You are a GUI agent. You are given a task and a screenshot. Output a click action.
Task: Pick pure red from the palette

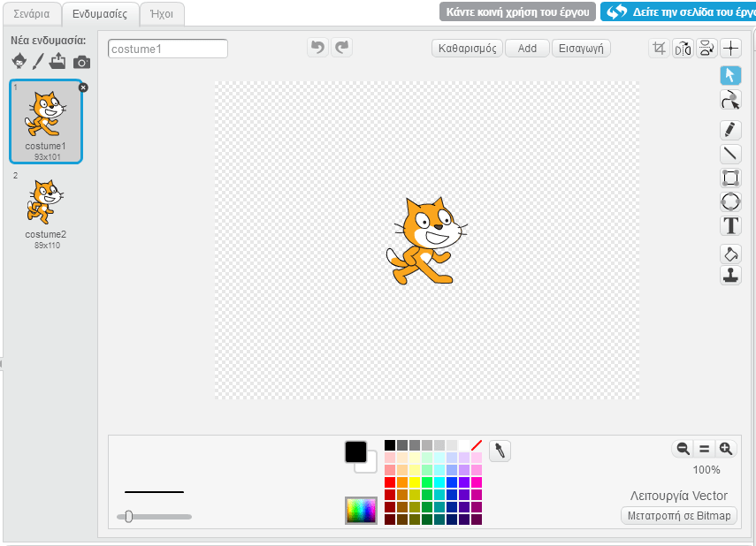coord(390,482)
